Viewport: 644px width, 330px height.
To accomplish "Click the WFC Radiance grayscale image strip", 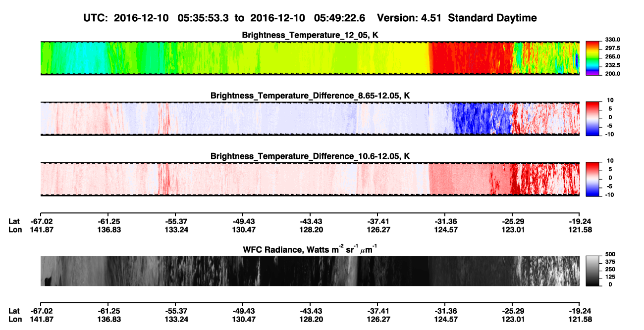I will pyautogui.click(x=310, y=271).
